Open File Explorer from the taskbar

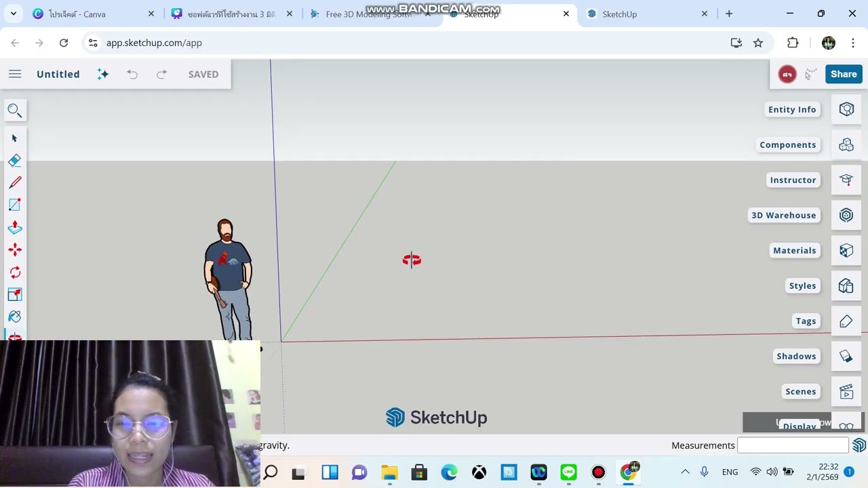click(389, 472)
